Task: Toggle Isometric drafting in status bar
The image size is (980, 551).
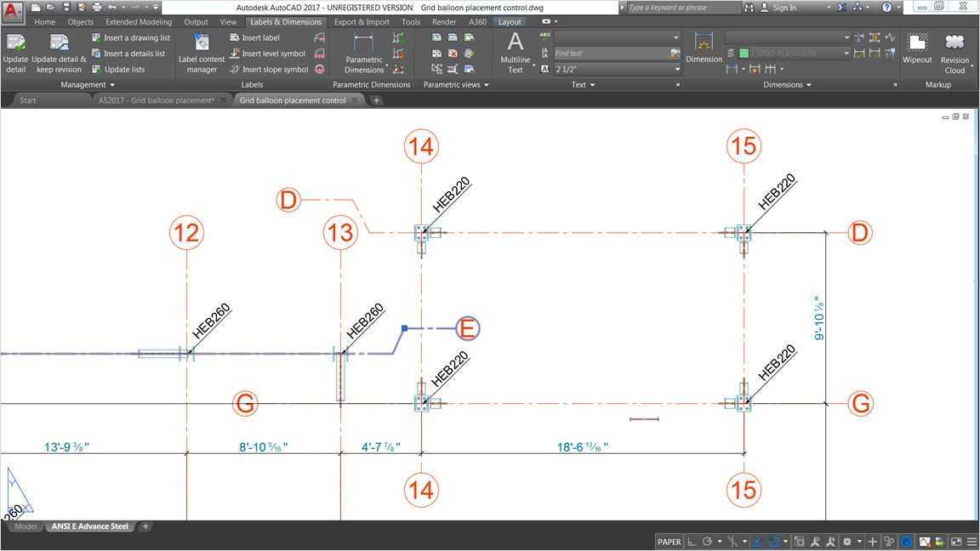Action: click(732, 542)
